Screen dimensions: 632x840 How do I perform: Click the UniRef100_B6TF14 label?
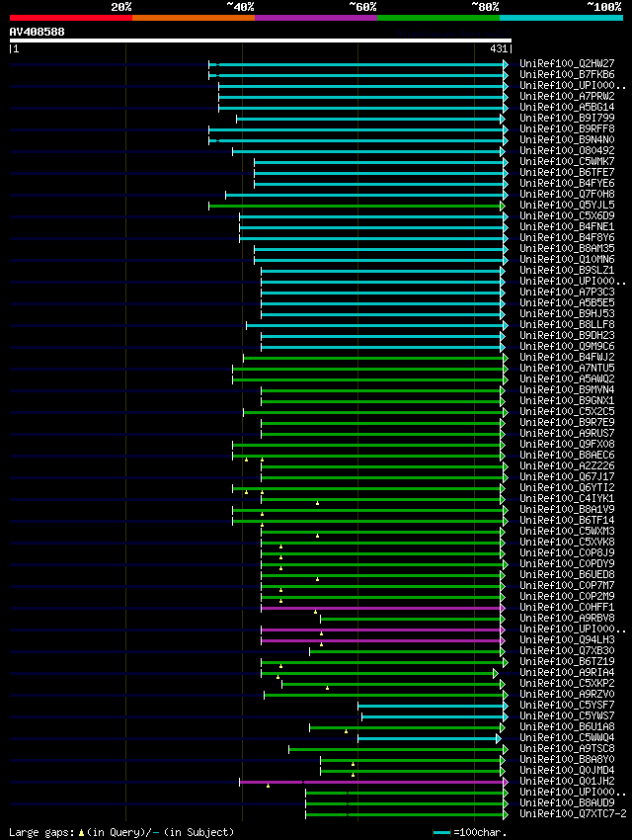567,520
